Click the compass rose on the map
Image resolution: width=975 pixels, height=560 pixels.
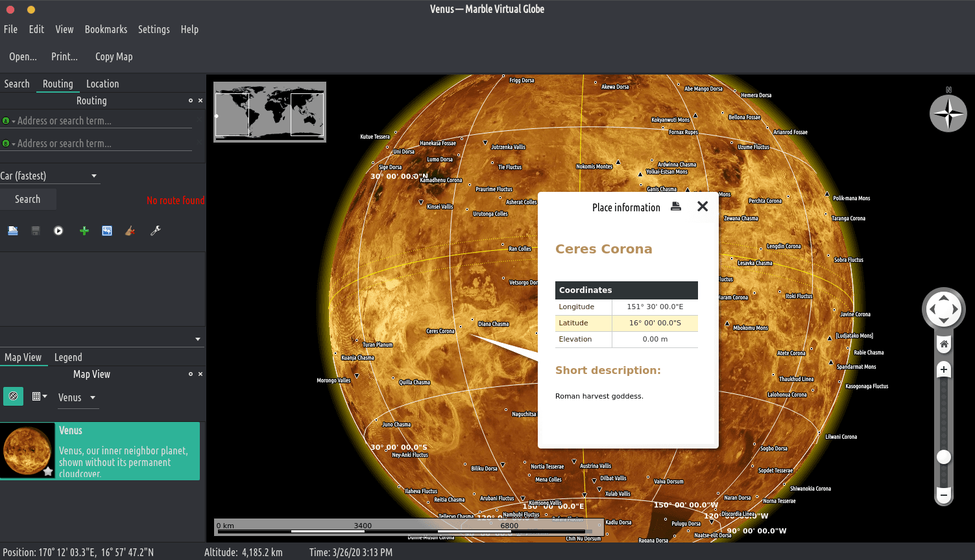point(948,113)
